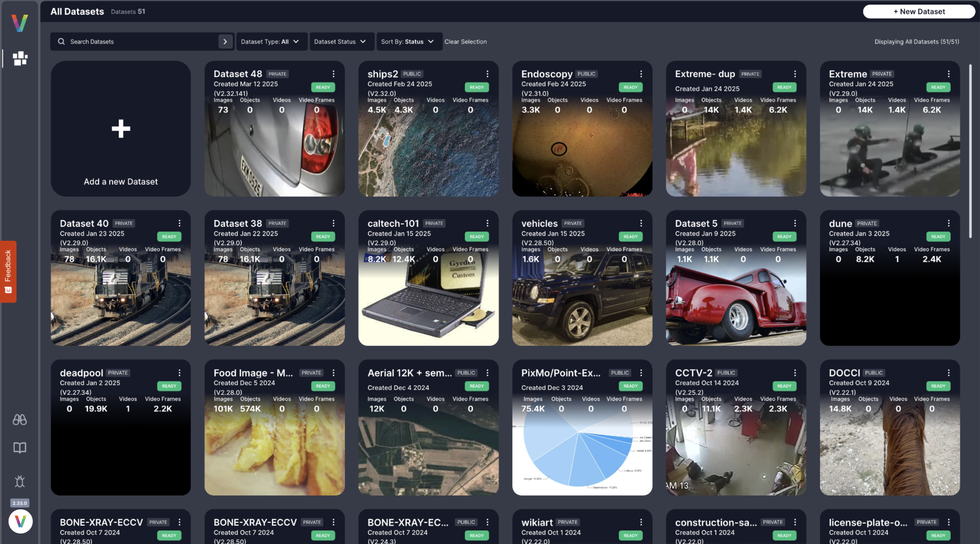Click the plus icon to add dataset
980x544 pixels.
(x=121, y=129)
